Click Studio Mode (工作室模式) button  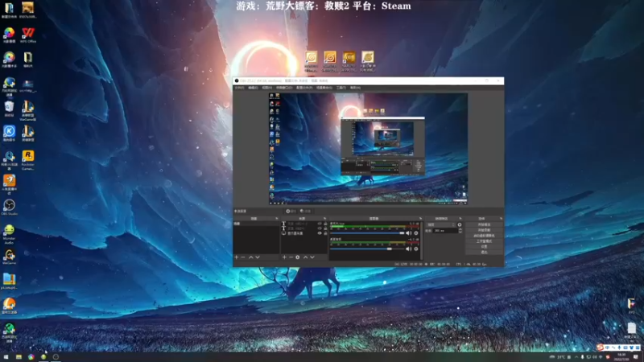(x=484, y=241)
